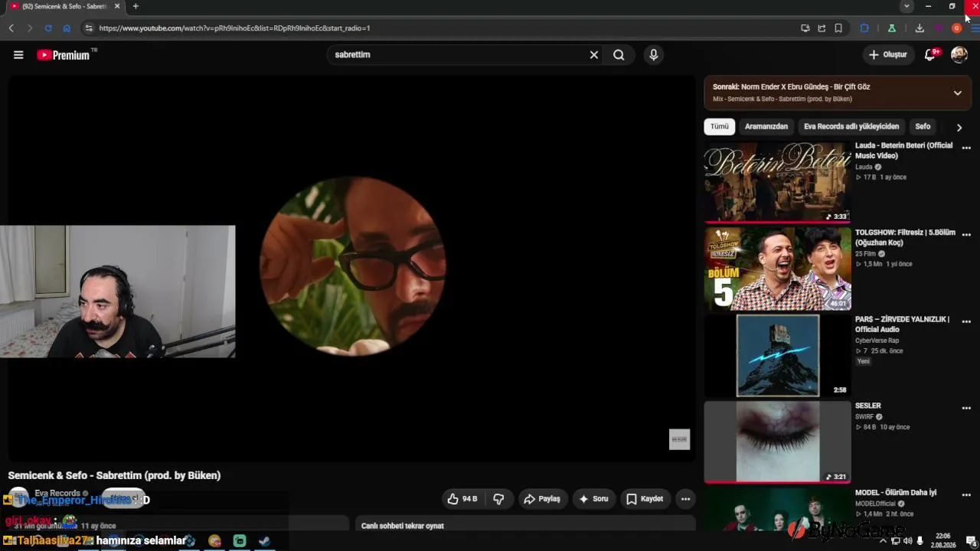Image resolution: width=980 pixels, height=551 pixels.
Task: Open SESLER video title
Action: pyautogui.click(x=868, y=406)
